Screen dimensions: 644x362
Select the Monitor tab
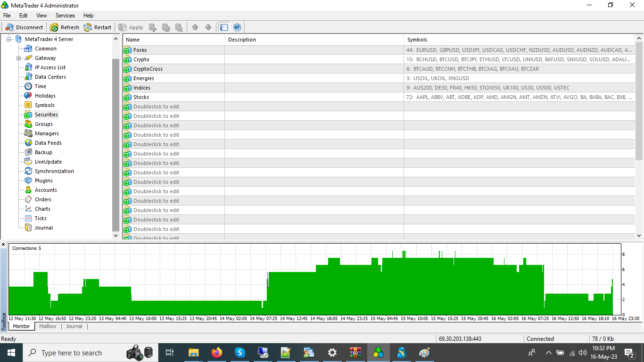click(21, 326)
